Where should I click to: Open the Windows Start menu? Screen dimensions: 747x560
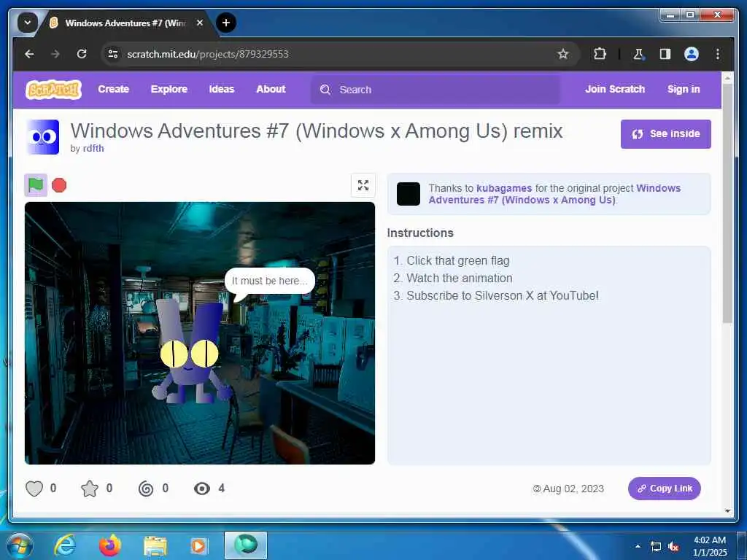[x=18, y=545]
